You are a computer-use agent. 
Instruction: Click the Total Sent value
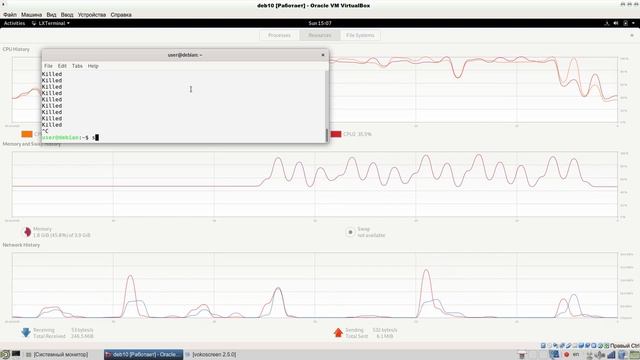[384, 336]
